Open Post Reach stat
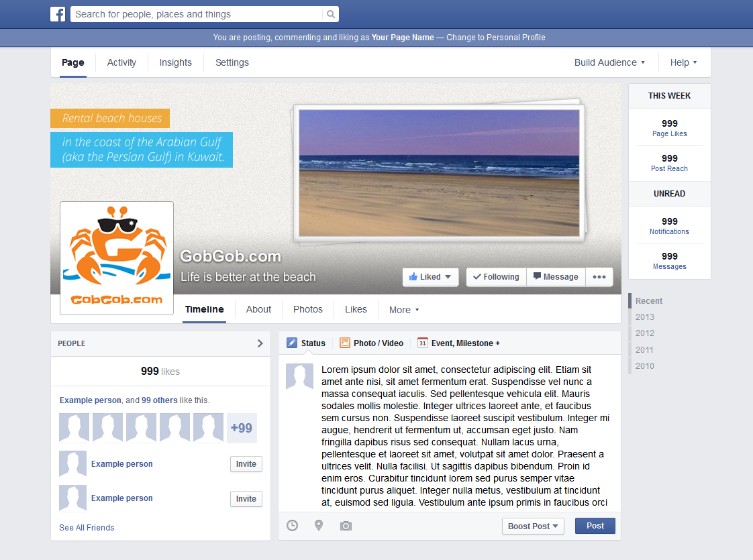Image resolution: width=753 pixels, height=560 pixels. 669,163
